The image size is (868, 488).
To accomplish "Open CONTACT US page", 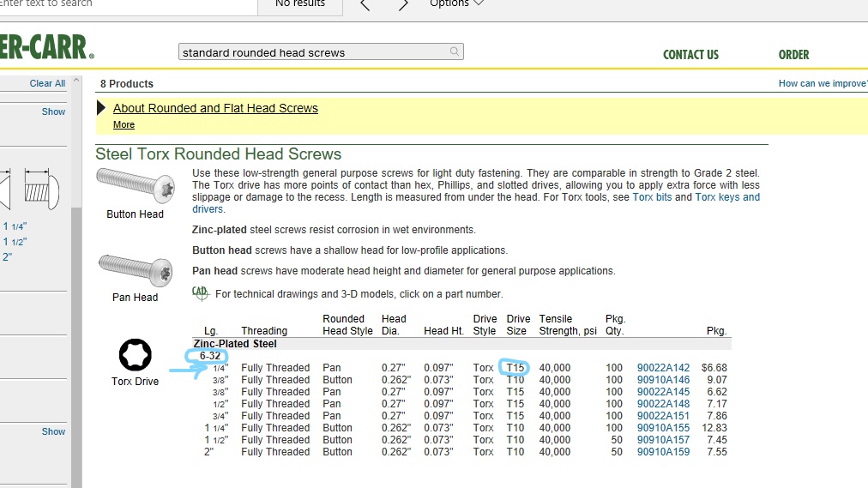I will tap(690, 55).
